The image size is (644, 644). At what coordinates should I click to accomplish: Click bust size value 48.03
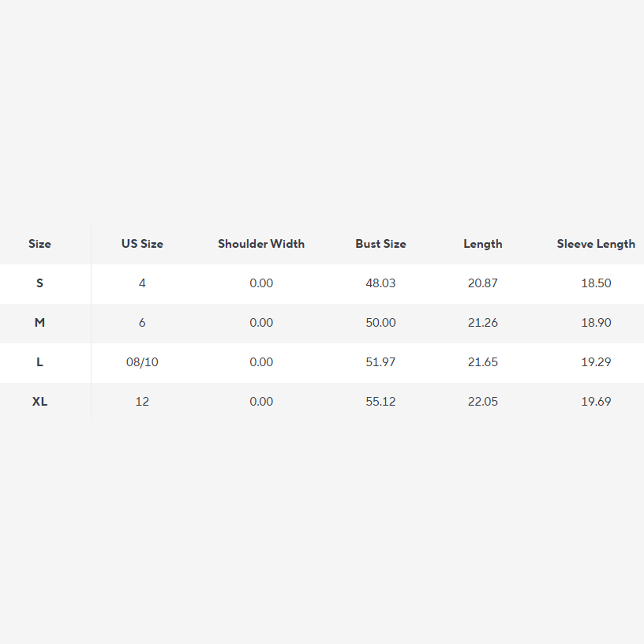click(380, 283)
